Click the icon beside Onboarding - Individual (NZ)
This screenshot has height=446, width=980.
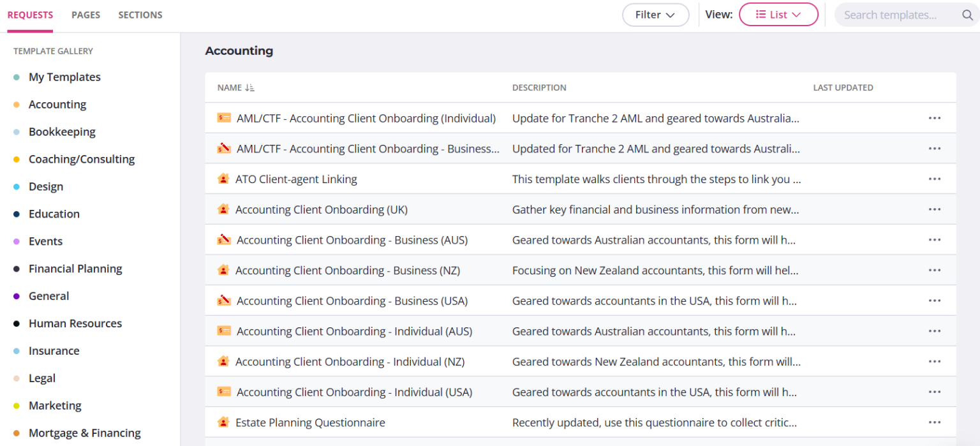click(x=223, y=362)
